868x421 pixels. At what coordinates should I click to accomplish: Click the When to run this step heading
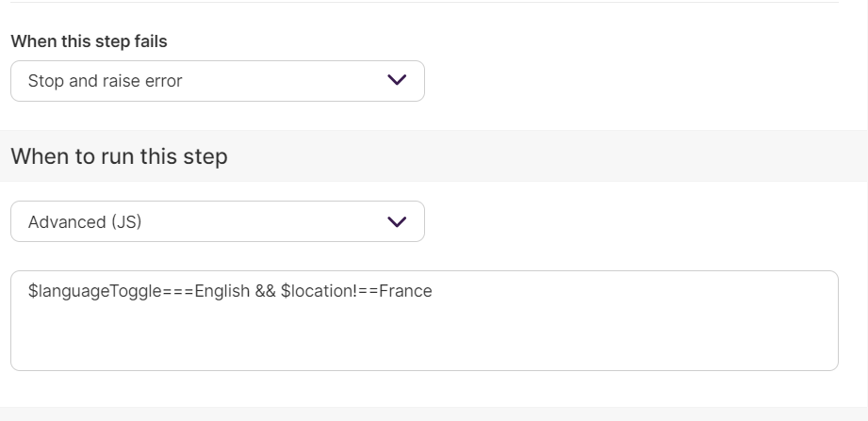(x=119, y=156)
